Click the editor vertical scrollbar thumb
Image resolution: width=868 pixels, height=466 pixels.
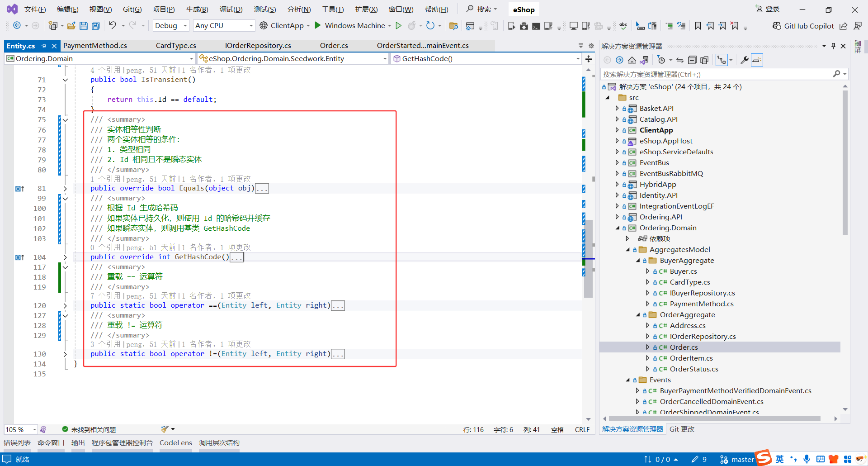pyautogui.click(x=588, y=258)
